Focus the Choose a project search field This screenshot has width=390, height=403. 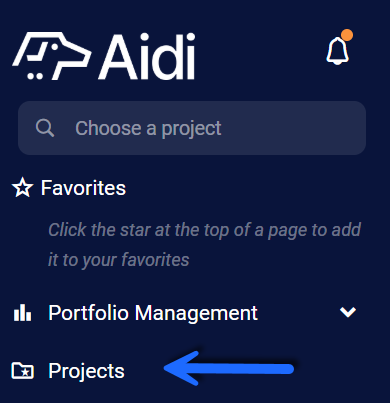(x=192, y=128)
